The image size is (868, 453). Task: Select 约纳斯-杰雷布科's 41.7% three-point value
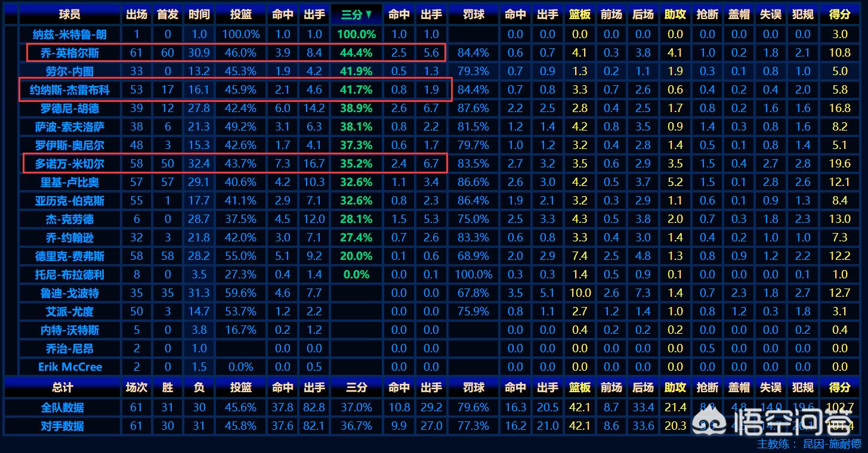click(x=356, y=90)
